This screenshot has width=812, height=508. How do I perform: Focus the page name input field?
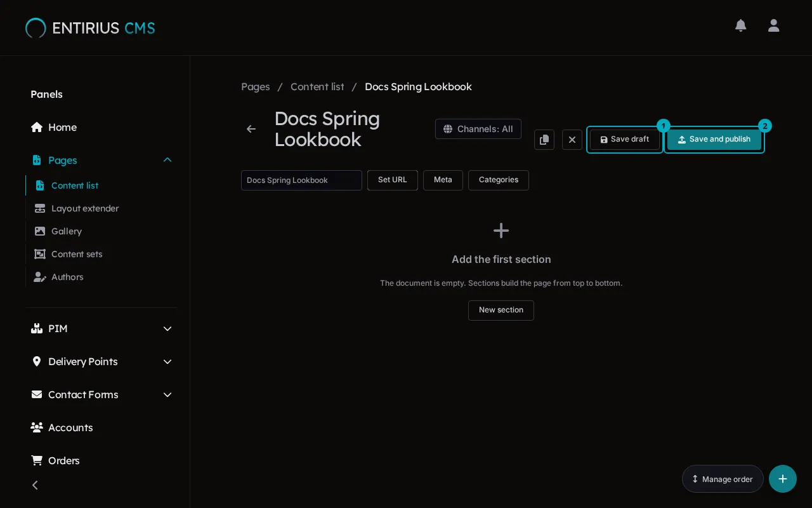(301, 180)
